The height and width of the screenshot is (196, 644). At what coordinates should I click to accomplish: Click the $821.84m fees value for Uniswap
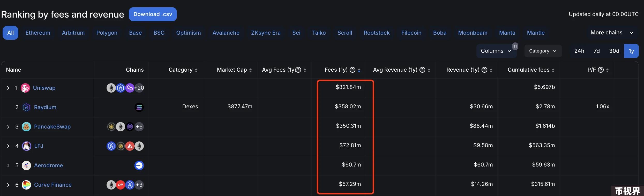(x=348, y=87)
